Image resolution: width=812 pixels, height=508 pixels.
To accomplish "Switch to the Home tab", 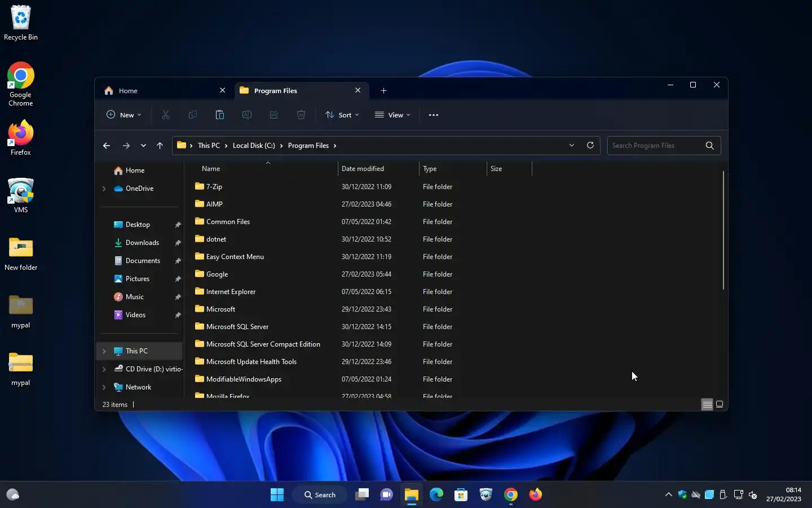I will point(164,90).
